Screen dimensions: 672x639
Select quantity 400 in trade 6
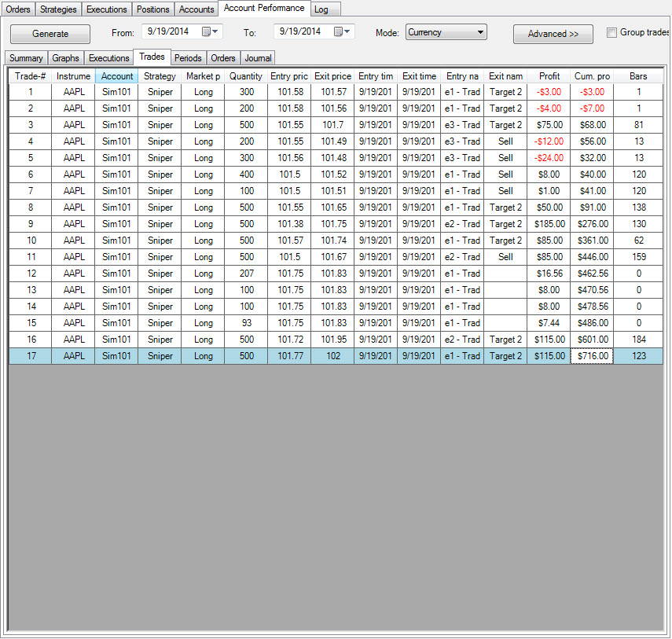tap(247, 174)
